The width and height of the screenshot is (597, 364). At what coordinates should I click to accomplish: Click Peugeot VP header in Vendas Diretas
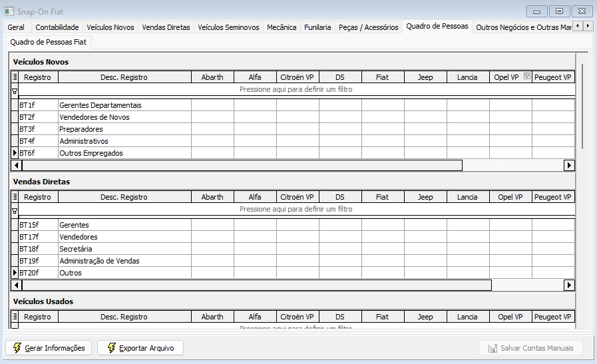click(x=553, y=197)
